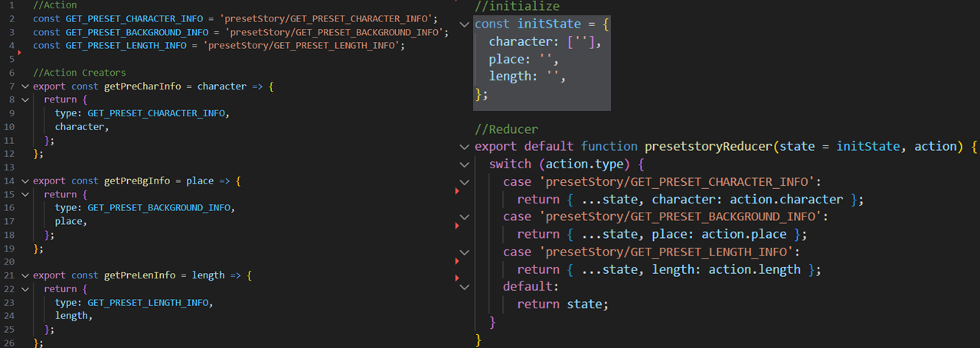Image resolution: width=980 pixels, height=348 pixels.
Task: Click the length: '' line in initState
Action: pyautogui.click(x=528, y=76)
